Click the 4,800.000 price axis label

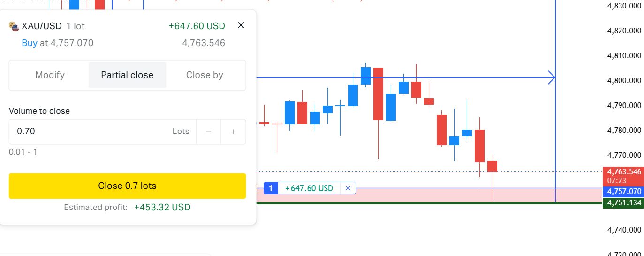tap(624, 80)
